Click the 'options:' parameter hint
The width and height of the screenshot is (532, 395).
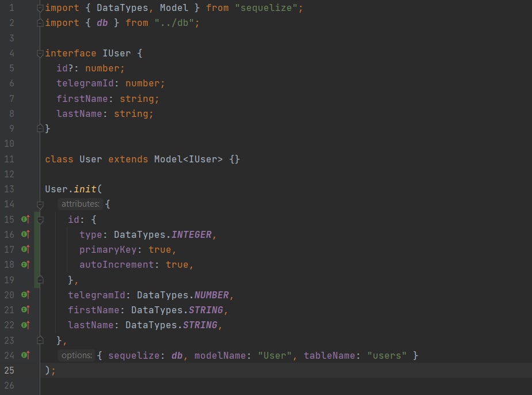coord(76,355)
